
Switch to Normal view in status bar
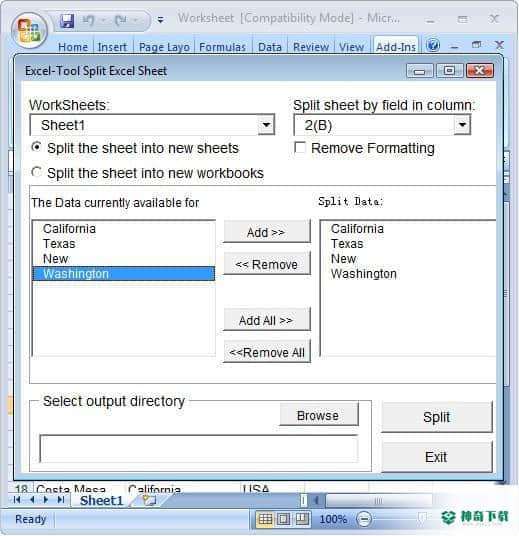(x=265, y=519)
